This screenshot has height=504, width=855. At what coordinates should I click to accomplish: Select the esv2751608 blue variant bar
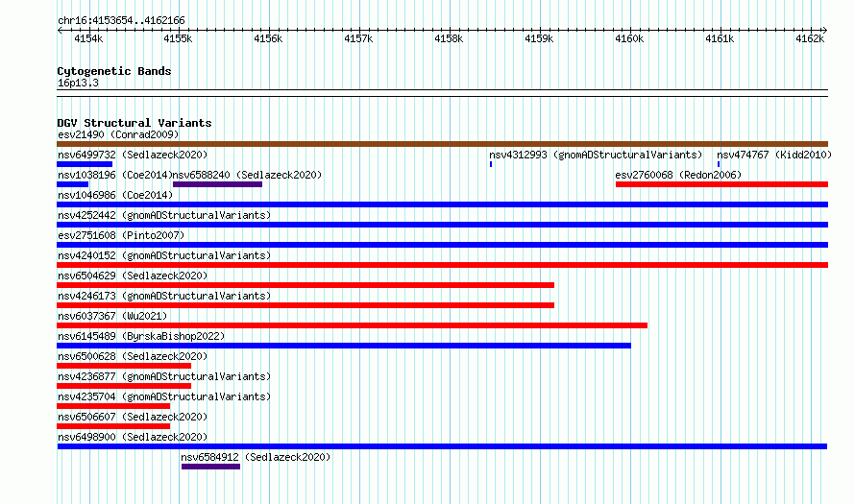pos(442,245)
